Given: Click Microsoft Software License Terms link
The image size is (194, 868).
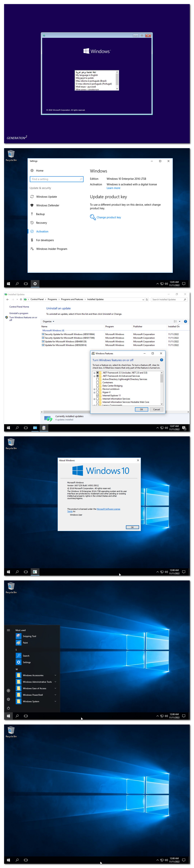Looking at the screenshot, I should (x=94, y=510).
